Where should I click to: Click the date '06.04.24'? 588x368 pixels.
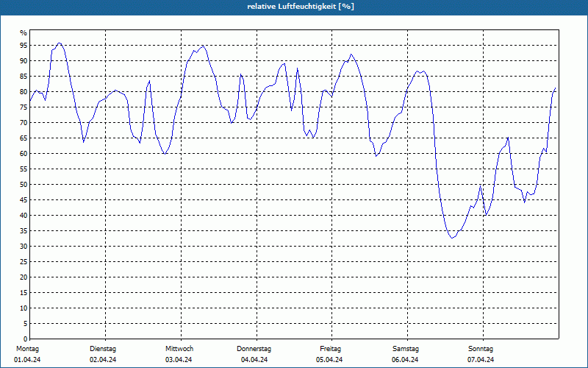405,360
